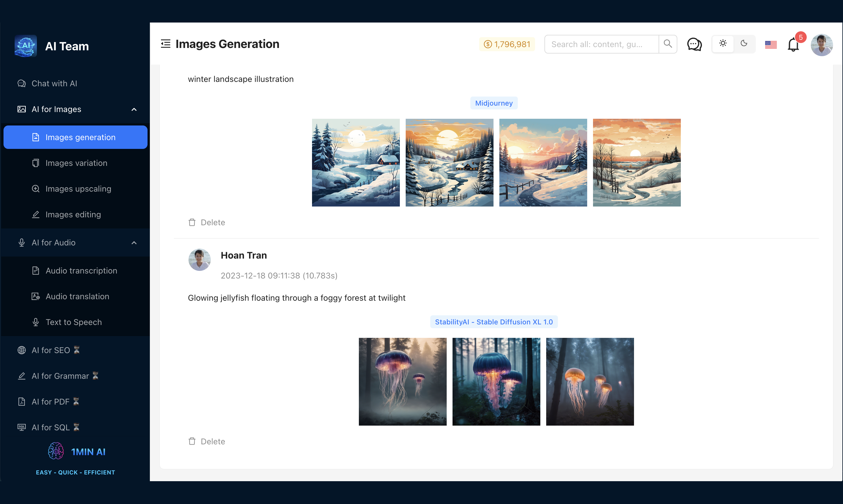Click the Midjourney model tag
843x504 pixels.
point(494,103)
